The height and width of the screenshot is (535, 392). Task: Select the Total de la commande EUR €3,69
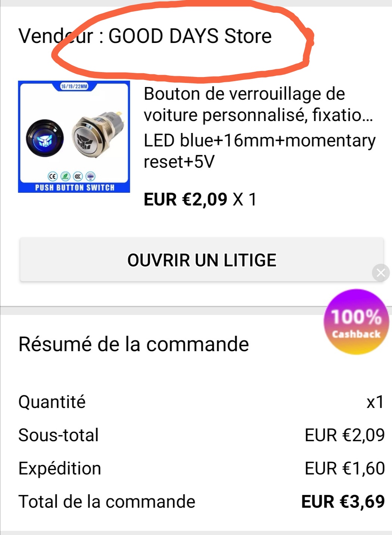[x=343, y=501]
